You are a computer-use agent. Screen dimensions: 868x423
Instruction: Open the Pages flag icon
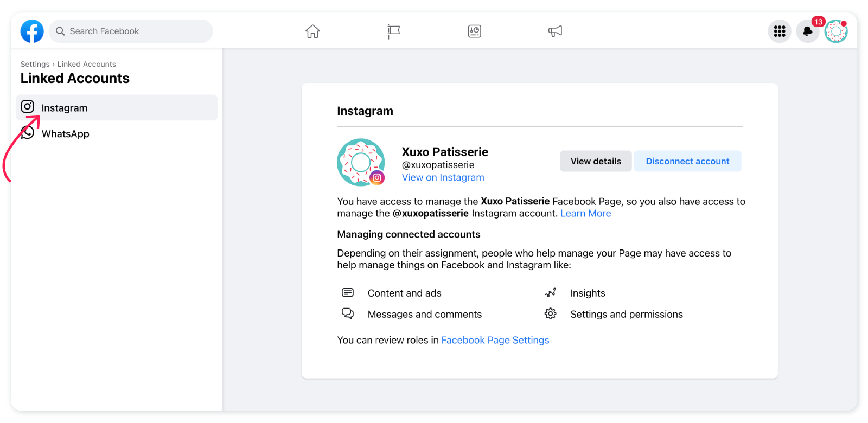(394, 31)
